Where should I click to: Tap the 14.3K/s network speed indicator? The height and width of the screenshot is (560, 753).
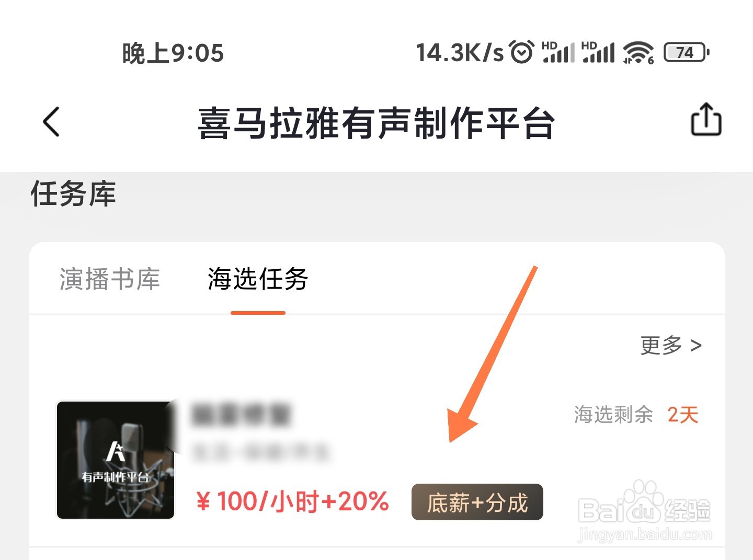[460, 52]
